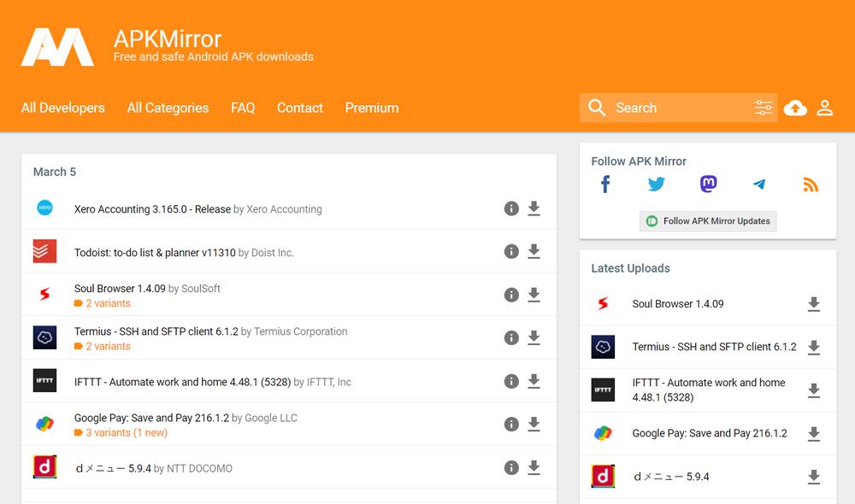
Task: Click the Mastodon icon under Follow APK Mirror
Action: tap(708, 184)
